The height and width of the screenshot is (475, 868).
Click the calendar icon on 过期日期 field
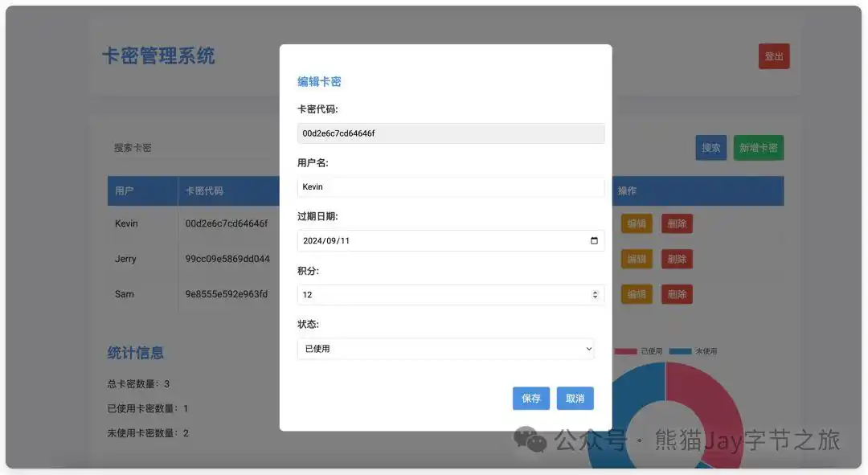[593, 240]
